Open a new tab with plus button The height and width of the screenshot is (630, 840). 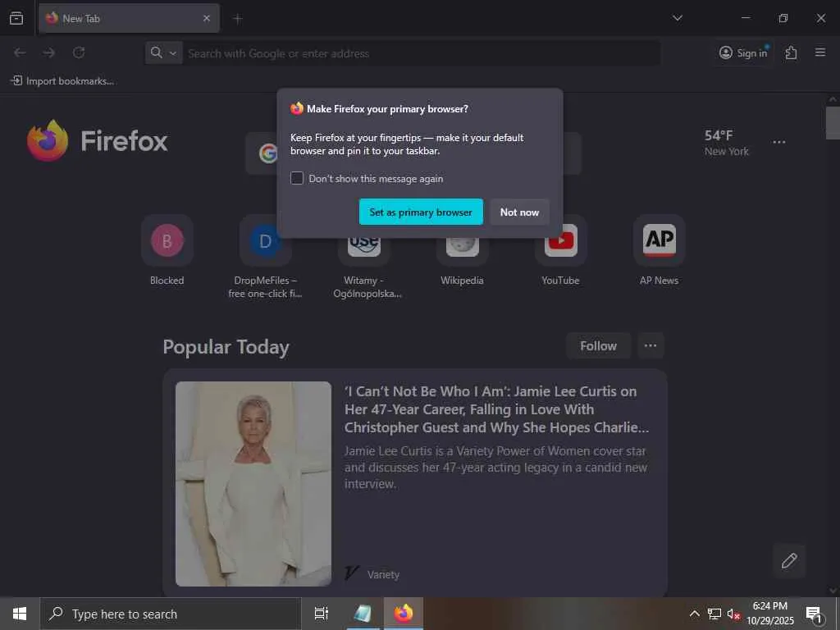[x=238, y=19]
